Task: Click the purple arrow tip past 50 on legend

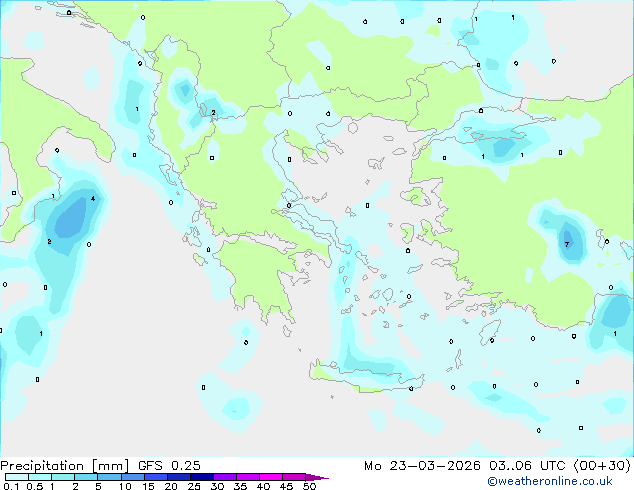Action: click(x=317, y=477)
